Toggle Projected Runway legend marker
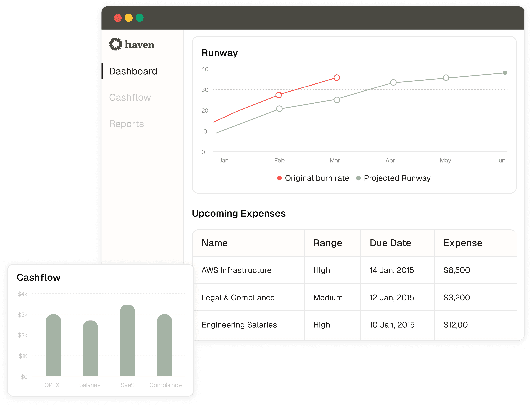This screenshot has width=532, height=405. [x=358, y=178]
